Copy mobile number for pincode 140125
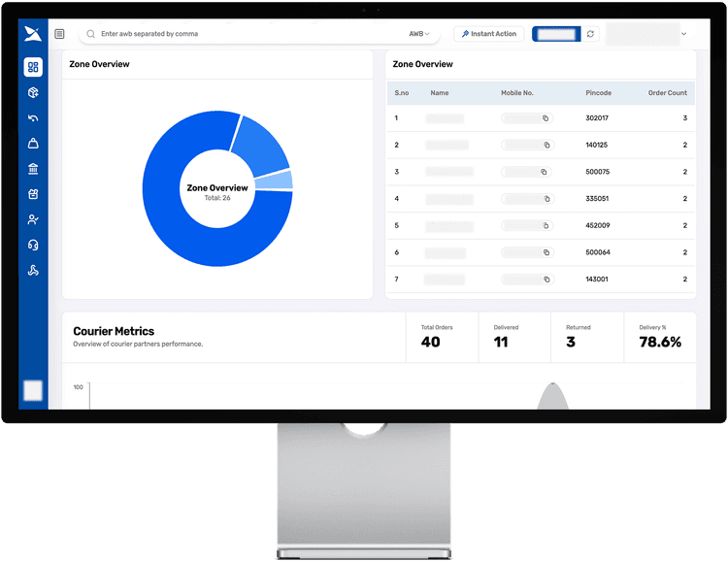This screenshot has width=728, height=561. (546, 146)
